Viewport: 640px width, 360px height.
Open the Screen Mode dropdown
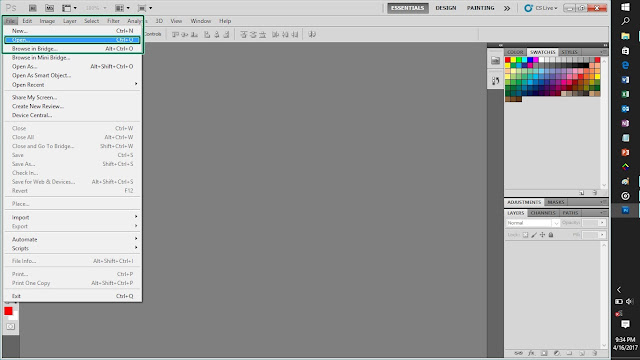(145, 8)
